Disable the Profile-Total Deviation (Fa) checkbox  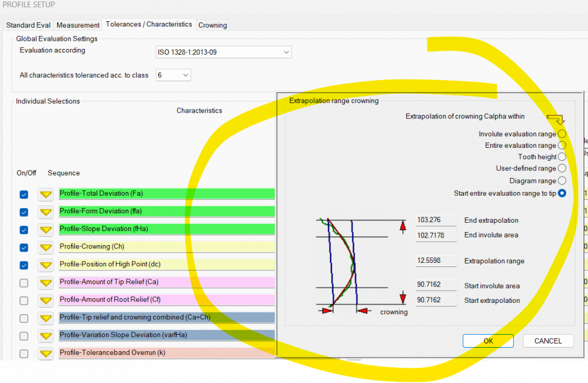point(24,194)
